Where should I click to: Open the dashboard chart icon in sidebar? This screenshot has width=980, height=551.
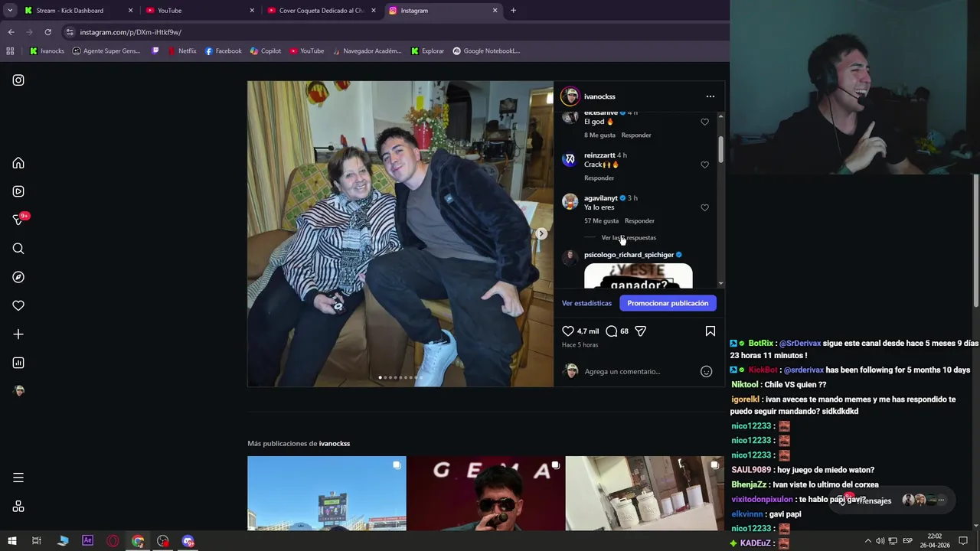18,363
